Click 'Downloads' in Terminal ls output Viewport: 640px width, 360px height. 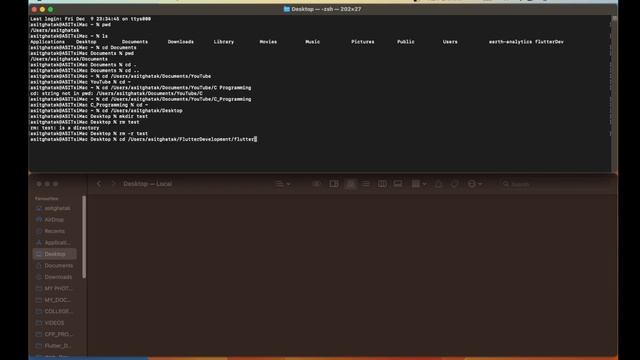tap(180, 42)
